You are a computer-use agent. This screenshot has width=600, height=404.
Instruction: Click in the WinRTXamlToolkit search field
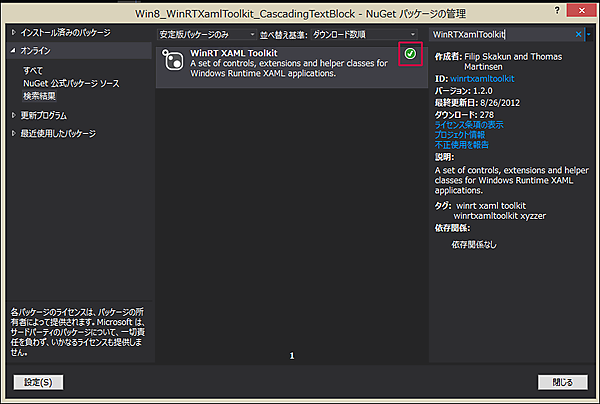pos(501,34)
